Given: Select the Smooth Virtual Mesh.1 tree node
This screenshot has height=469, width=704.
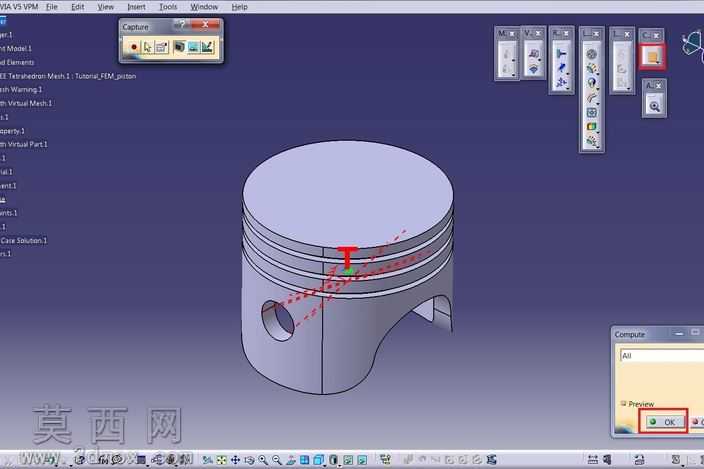Looking at the screenshot, I should click(x=26, y=103).
